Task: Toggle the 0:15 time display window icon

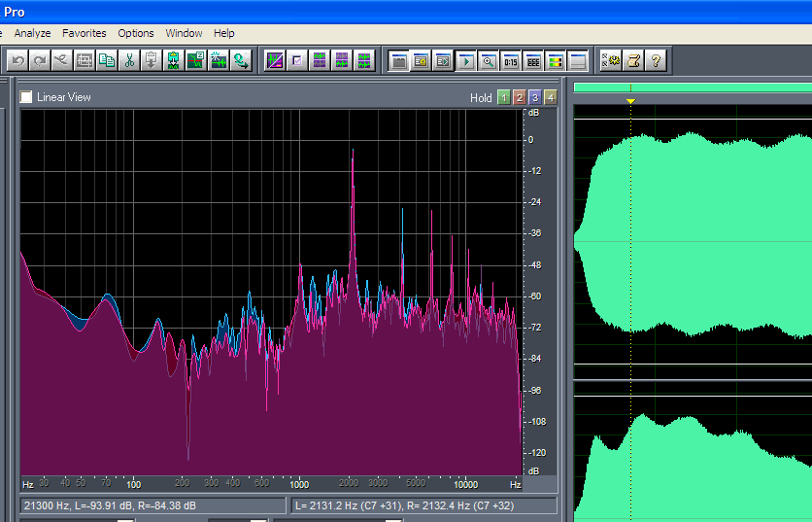Action: point(511,60)
